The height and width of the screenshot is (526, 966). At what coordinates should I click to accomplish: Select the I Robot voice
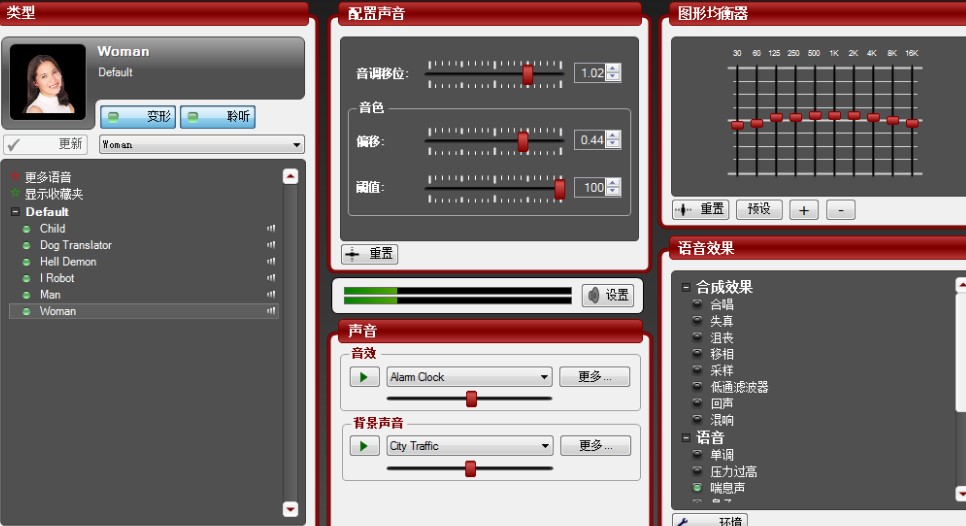[x=57, y=278]
